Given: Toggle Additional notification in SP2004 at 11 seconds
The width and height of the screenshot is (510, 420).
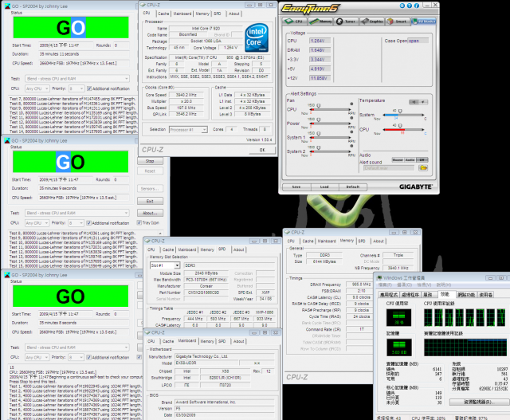Looking at the screenshot, I should pyautogui.click(x=89, y=88).
